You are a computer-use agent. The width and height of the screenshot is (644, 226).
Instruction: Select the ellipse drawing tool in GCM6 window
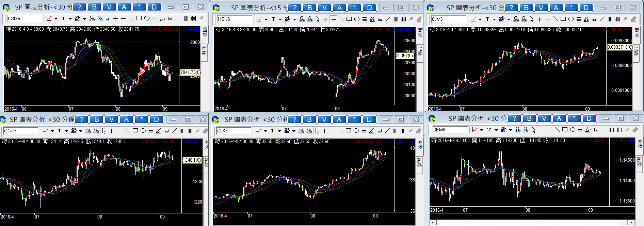(143, 131)
